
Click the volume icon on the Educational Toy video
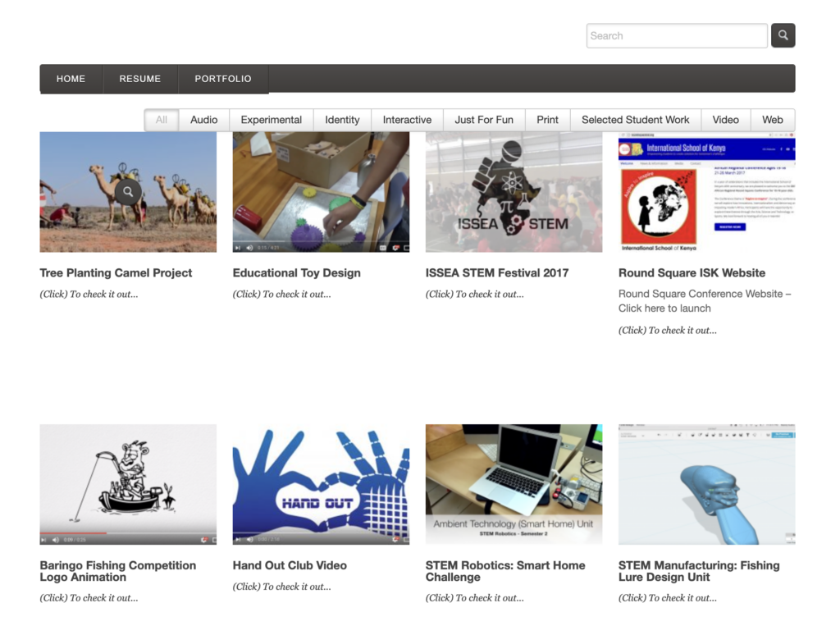tap(249, 248)
